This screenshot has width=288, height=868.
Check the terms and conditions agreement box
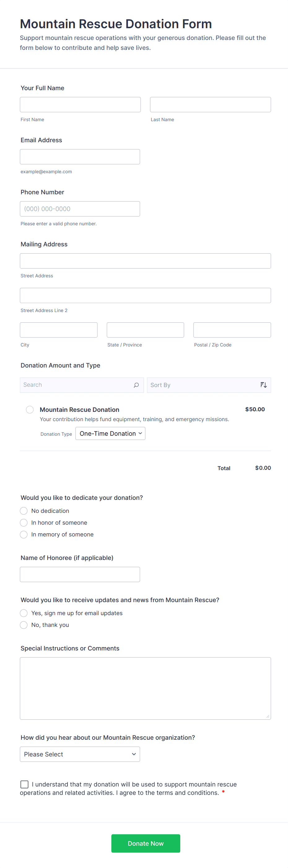pos(24,784)
